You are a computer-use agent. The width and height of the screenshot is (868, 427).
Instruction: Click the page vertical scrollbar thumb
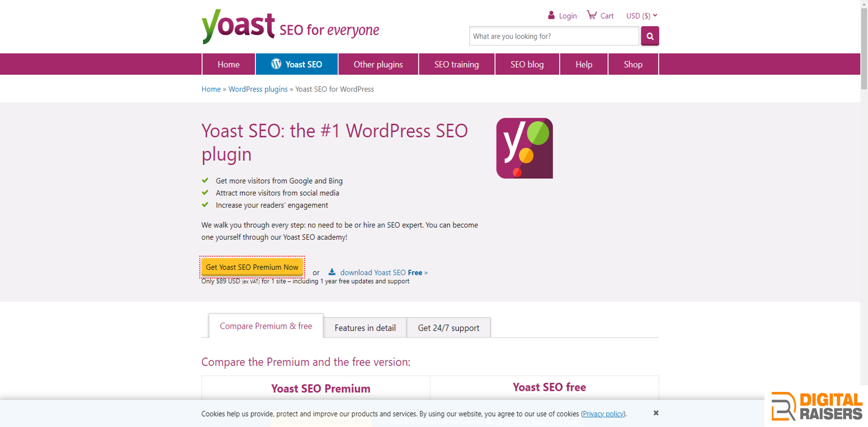[864, 48]
